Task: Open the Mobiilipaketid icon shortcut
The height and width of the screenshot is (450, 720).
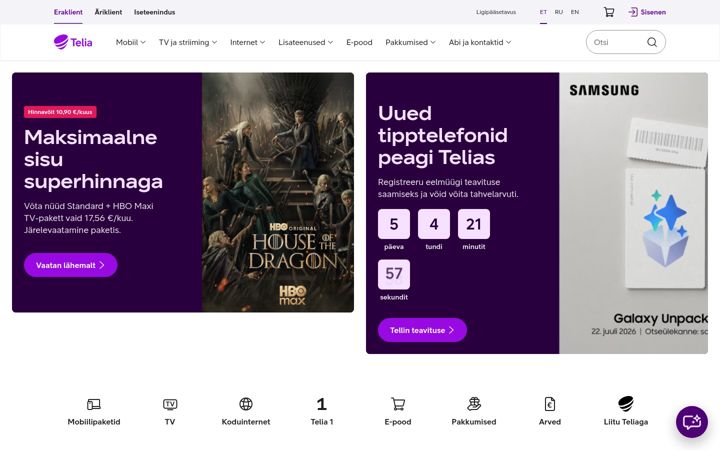Action: pos(94,404)
